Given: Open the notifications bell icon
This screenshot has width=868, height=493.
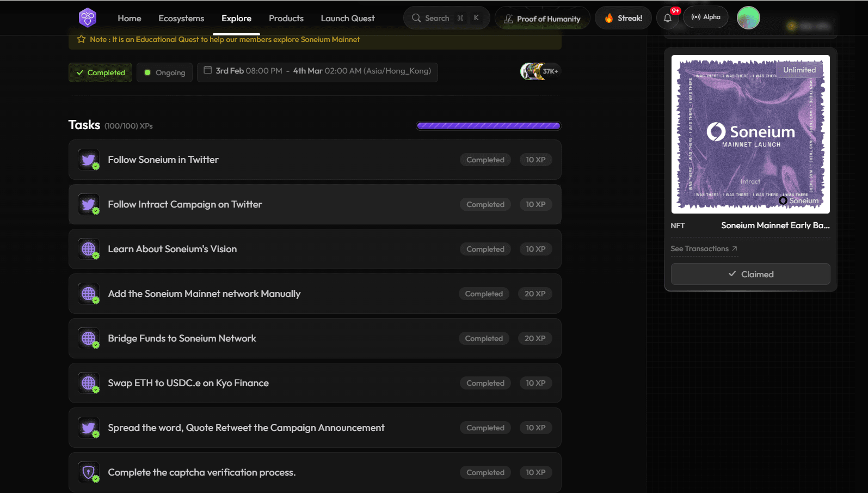Looking at the screenshot, I should pyautogui.click(x=668, y=18).
